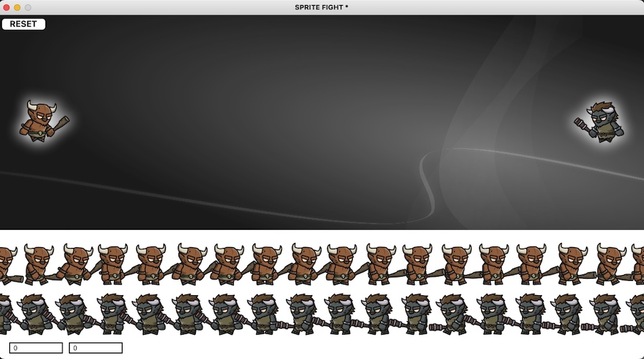The height and width of the screenshot is (359, 644).
Task: Minimize the window with the yellow button
Action: click(x=17, y=7)
